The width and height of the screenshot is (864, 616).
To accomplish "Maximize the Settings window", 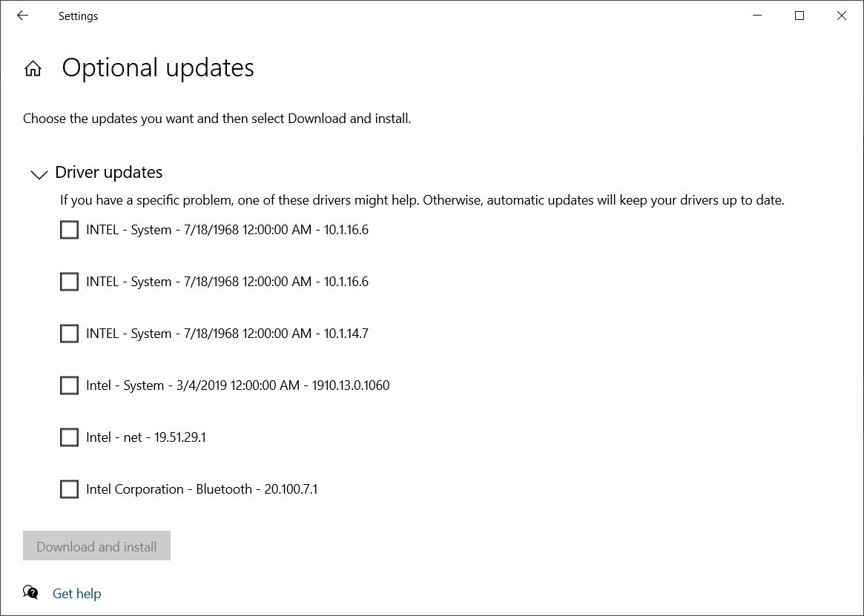I will point(799,16).
